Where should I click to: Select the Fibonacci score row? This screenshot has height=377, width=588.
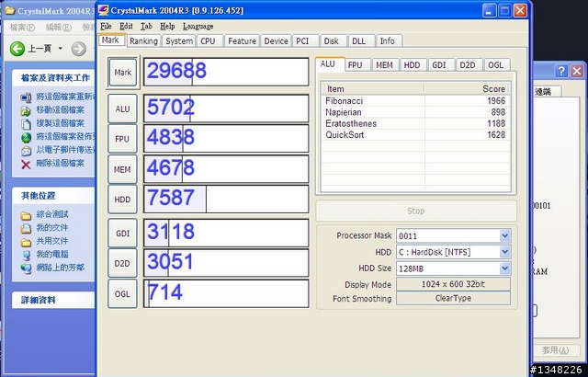point(415,101)
